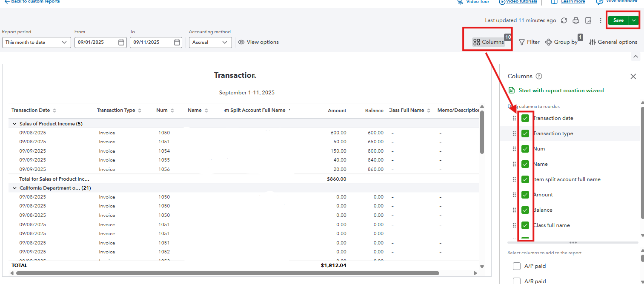Click the print report icon
This screenshot has width=644, height=284.
576,20
